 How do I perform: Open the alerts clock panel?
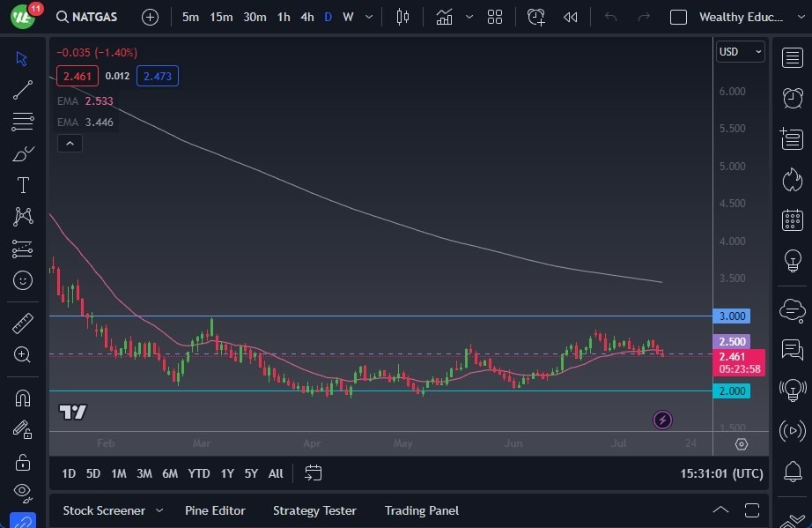pyautogui.click(x=793, y=98)
